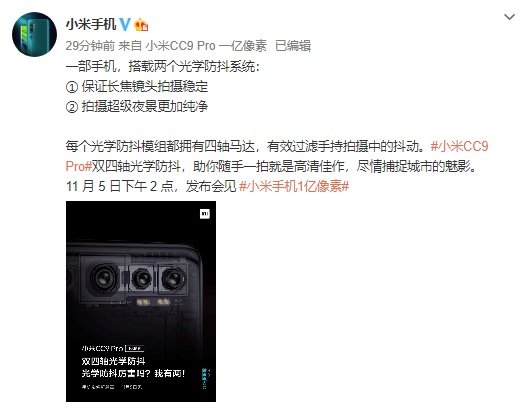The image size is (528, 408).
Task: Click the blue verified V badge
Action: [x=125, y=24]
